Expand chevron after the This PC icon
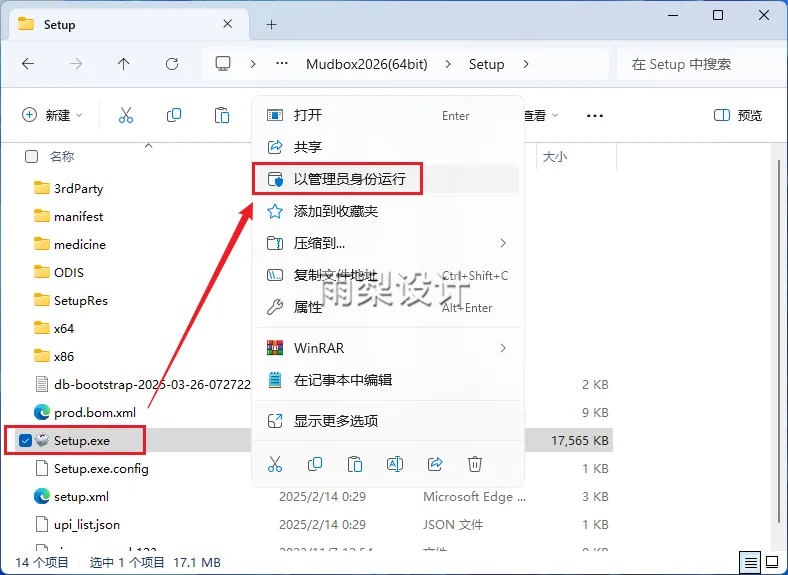This screenshot has height=575, width=788. click(x=253, y=64)
